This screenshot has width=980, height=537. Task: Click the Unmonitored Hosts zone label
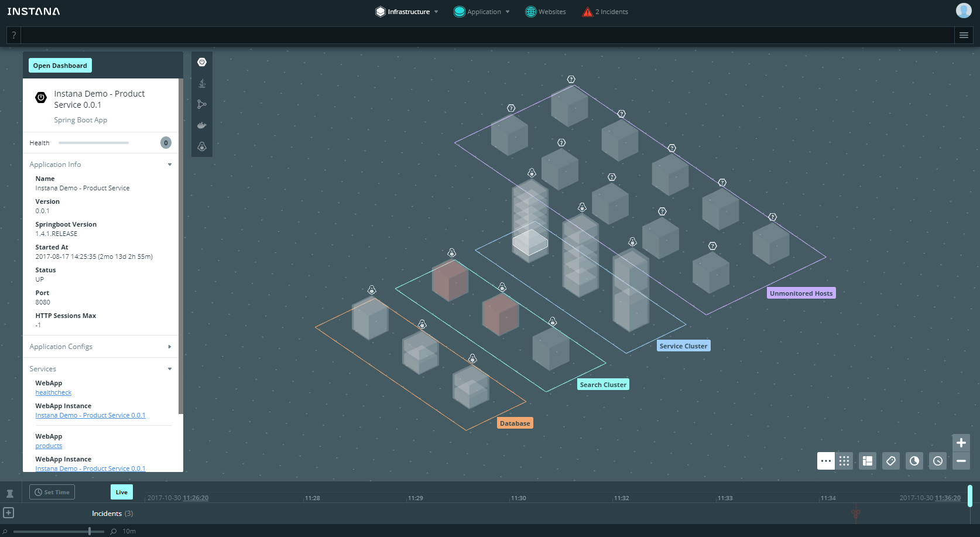tap(801, 293)
